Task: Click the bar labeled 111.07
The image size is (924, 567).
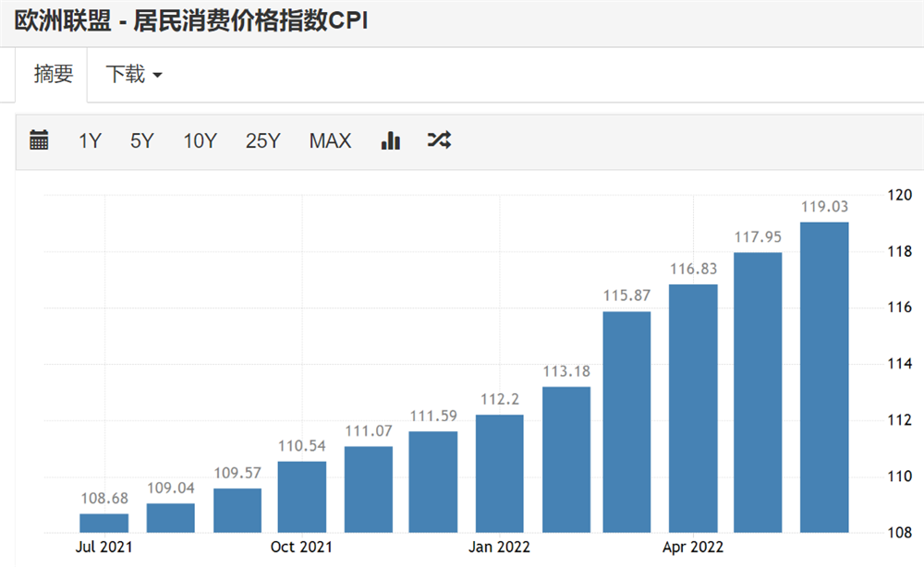Action: 369,489
